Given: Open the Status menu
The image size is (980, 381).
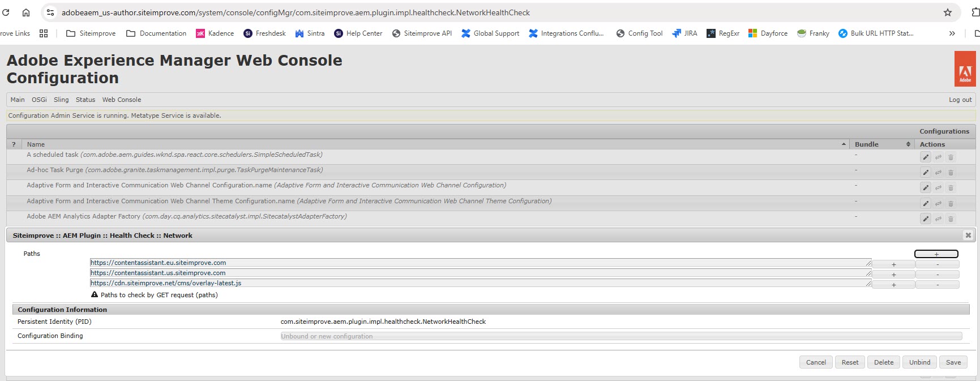Looking at the screenshot, I should coord(85,100).
